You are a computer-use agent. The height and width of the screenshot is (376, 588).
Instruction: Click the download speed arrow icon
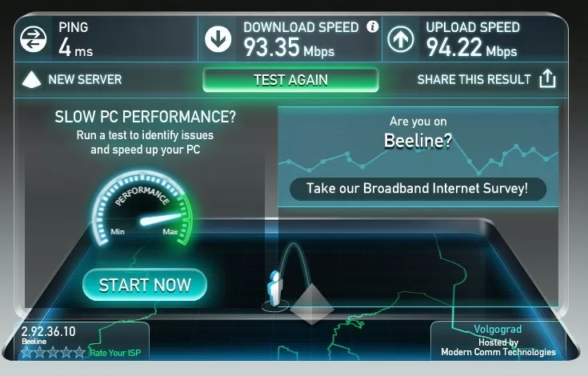pyautogui.click(x=218, y=39)
